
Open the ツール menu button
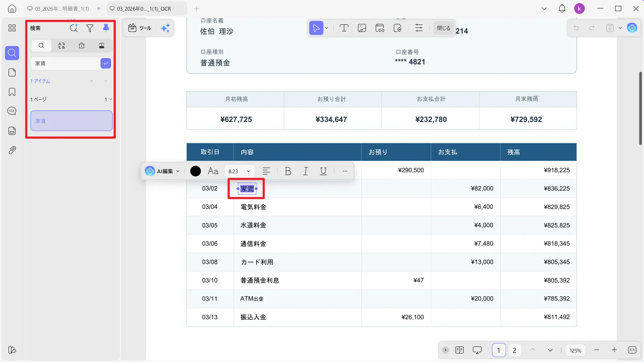point(140,28)
